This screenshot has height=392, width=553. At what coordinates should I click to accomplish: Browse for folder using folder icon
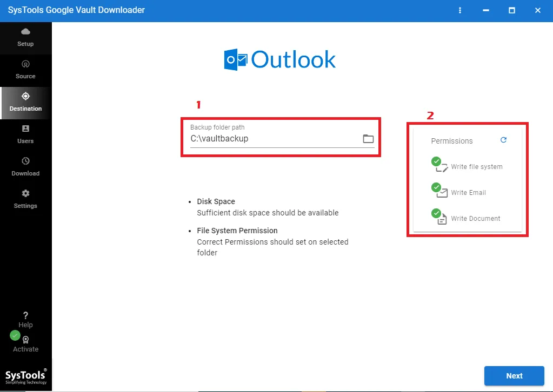[368, 139]
